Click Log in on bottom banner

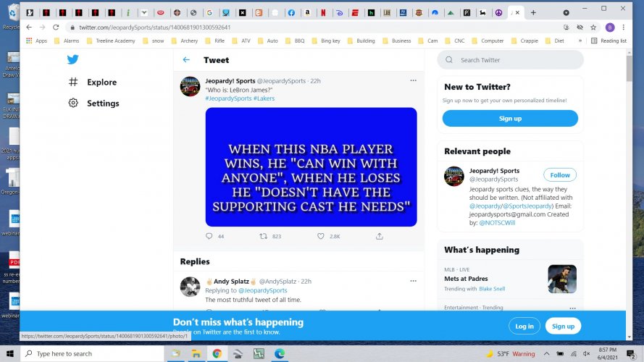(524, 327)
